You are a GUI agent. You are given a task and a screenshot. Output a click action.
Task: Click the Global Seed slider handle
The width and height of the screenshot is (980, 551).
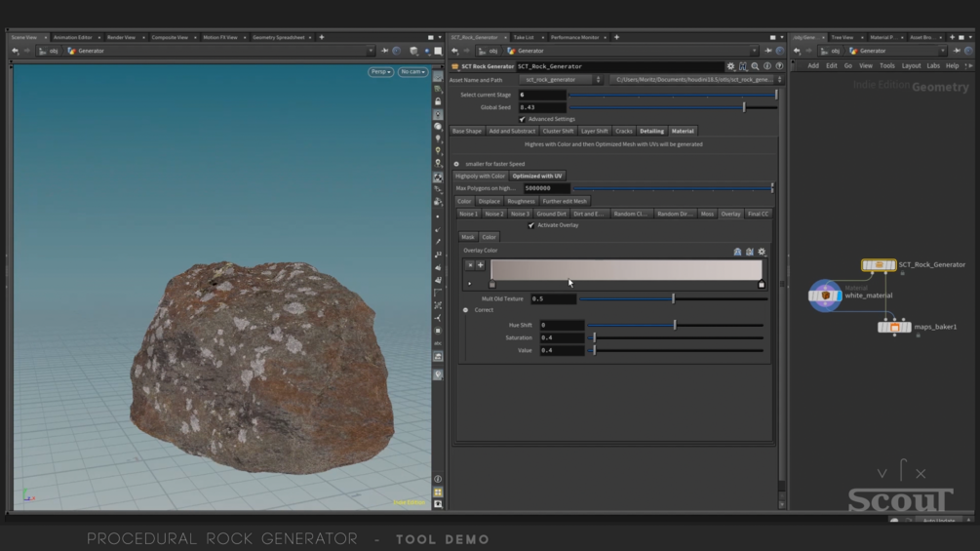point(744,107)
